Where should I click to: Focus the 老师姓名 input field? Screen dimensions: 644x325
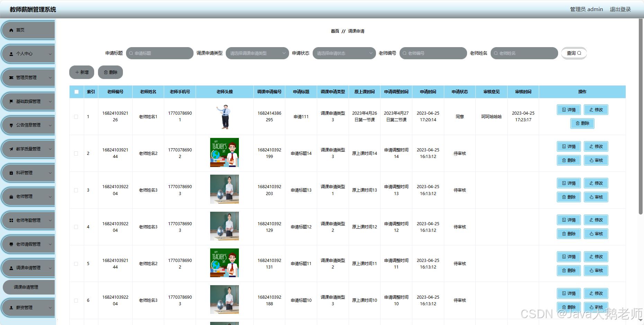pyautogui.click(x=524, y=53)
